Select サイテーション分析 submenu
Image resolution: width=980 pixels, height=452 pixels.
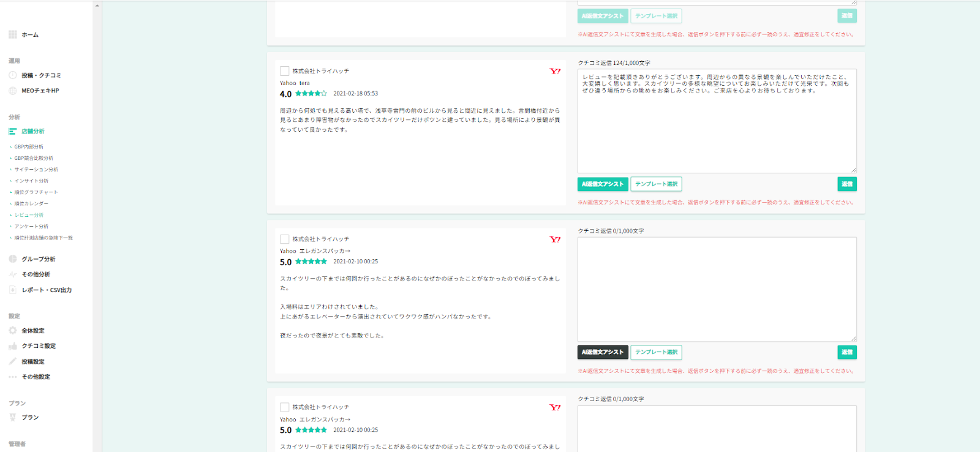[36, 170]
